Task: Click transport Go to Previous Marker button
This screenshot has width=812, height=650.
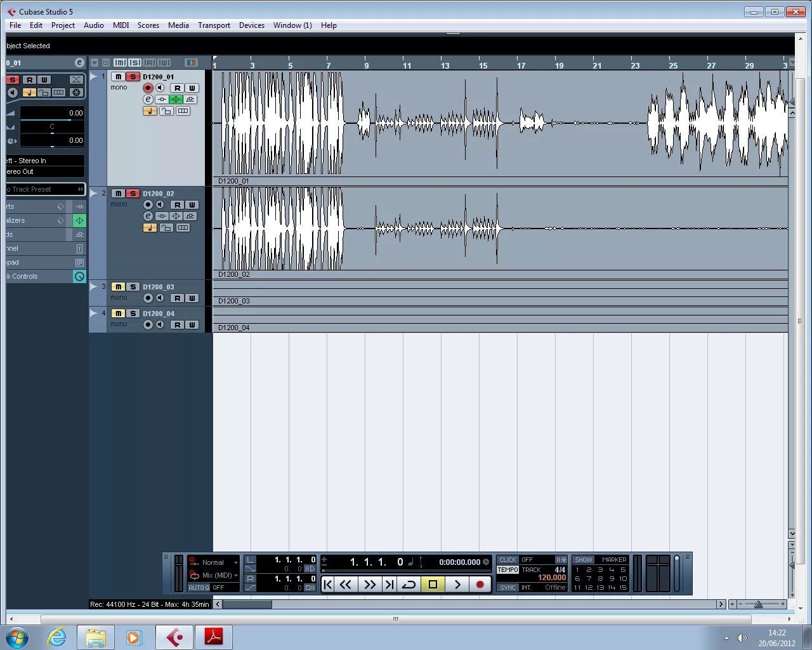Action: tap(328, 585)
